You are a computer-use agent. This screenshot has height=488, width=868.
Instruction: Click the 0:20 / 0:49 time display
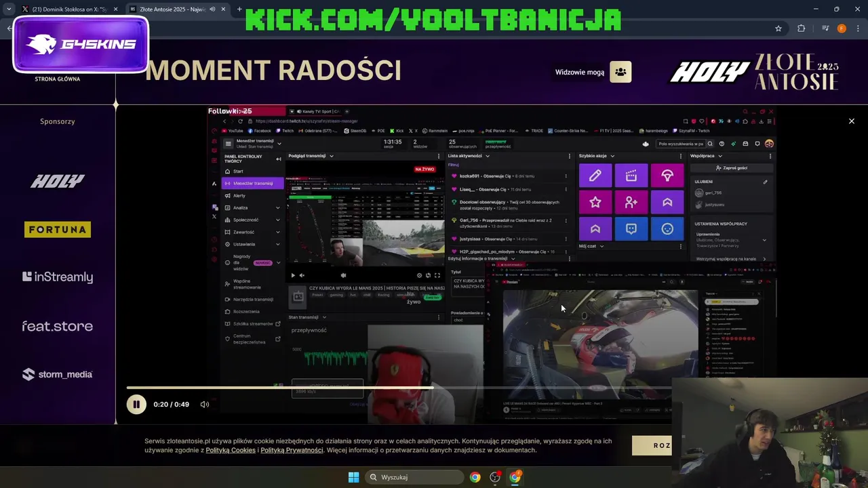coord(172,405)
